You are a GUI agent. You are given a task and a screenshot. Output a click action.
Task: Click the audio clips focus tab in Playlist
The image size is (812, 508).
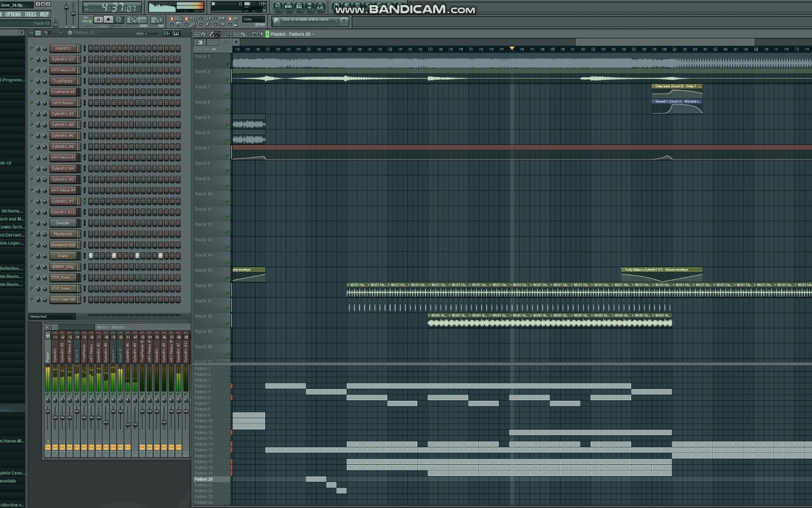200,42
